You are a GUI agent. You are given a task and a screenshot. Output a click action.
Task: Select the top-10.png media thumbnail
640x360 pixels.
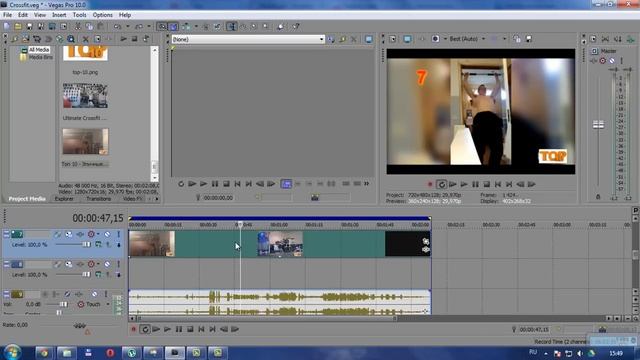click(85, 53)
